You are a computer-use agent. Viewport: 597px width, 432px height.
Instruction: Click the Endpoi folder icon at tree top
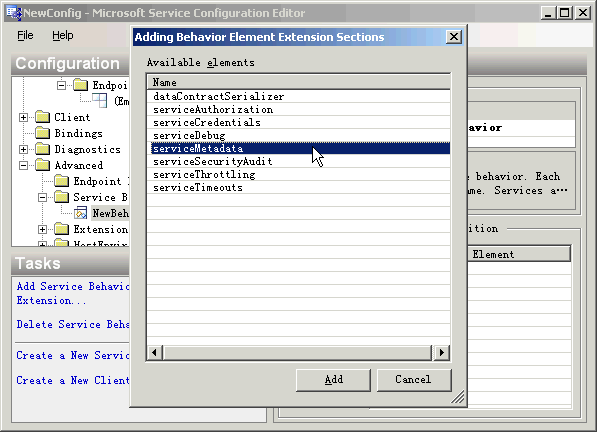point(81,85)
